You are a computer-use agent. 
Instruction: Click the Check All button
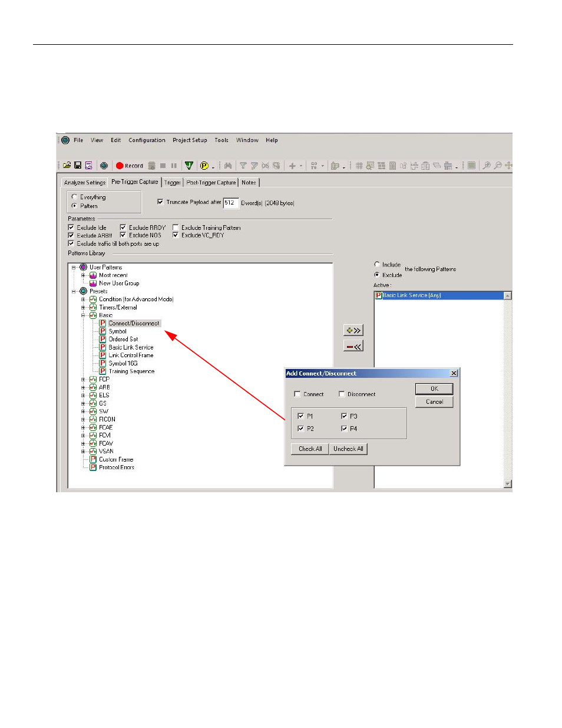tap(310, 449)
